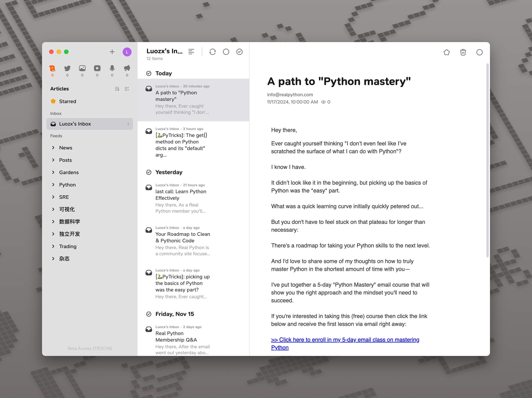The image size is (532, 398).
Task: Expand the 可视化 feed category
Action: 53,209
